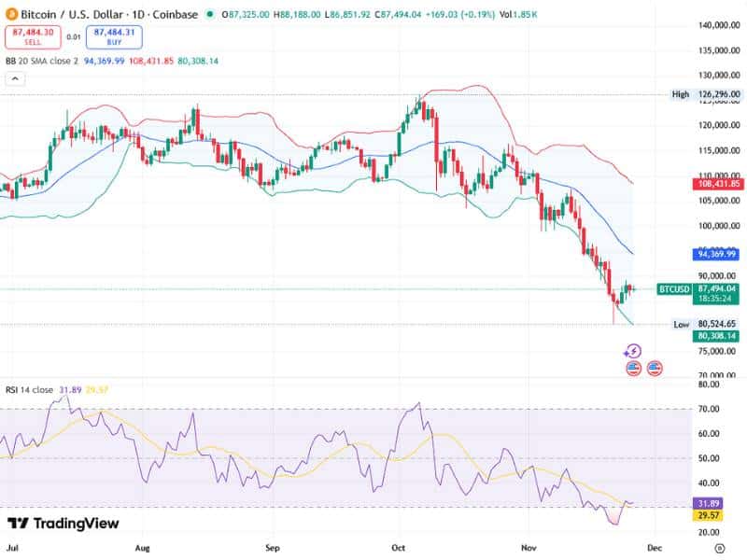747x560 pixels.
Task: Toggle the SELL order panel button
Action: 33,36
